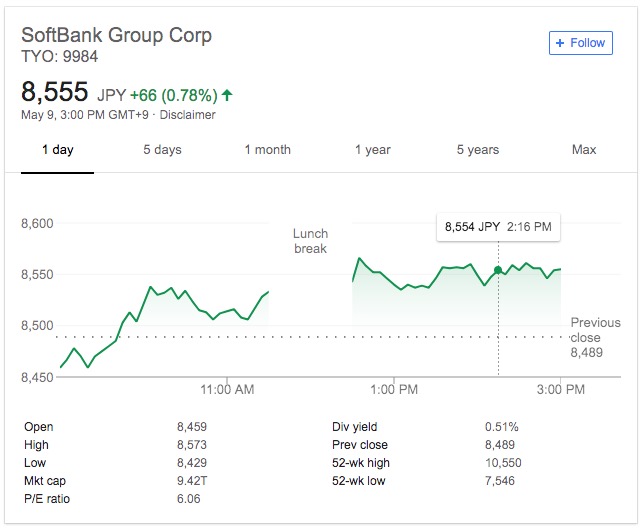Screen dimensions: 643x531
Task: Click the 52-wk high value
Action: 502,463
